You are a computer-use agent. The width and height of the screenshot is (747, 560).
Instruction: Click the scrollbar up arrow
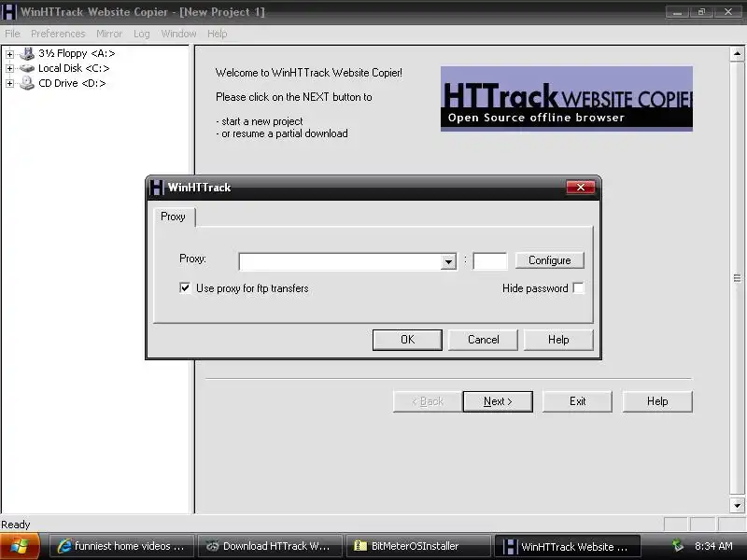(x=737, y=54)
